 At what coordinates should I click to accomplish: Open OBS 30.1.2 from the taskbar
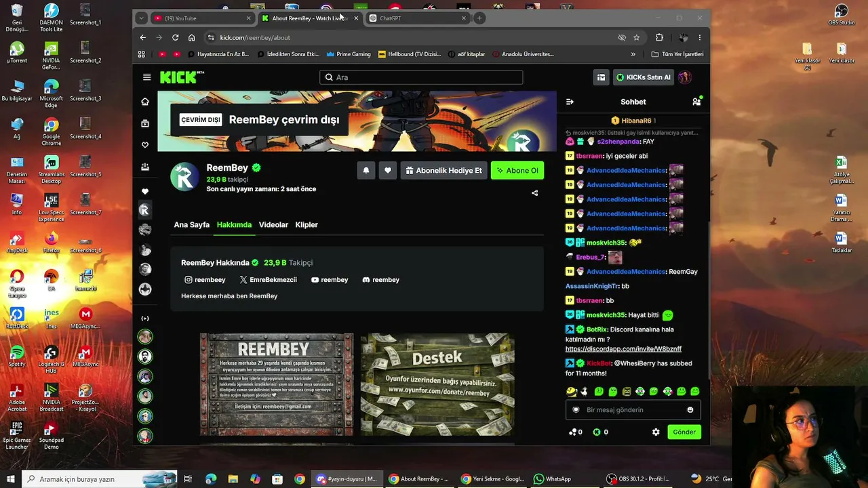tap(638, 479)
